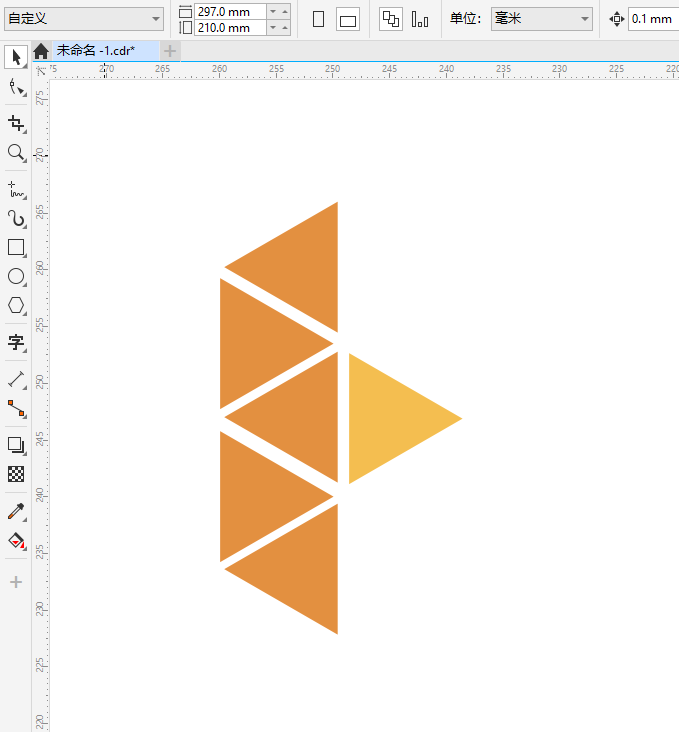Open page width dropdown arrow
The height and width of the screenshot is (732, 679).
click(x=273, y=11)
